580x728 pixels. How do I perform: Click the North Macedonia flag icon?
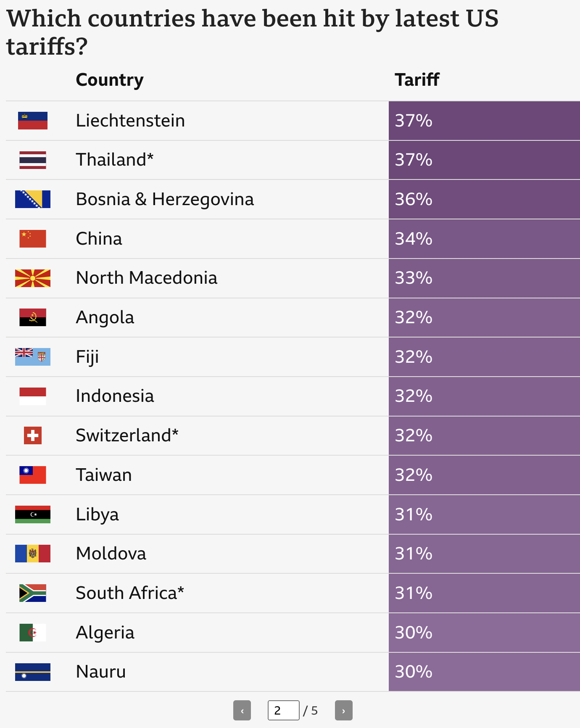pyautogui.click(x=33, y=278)
